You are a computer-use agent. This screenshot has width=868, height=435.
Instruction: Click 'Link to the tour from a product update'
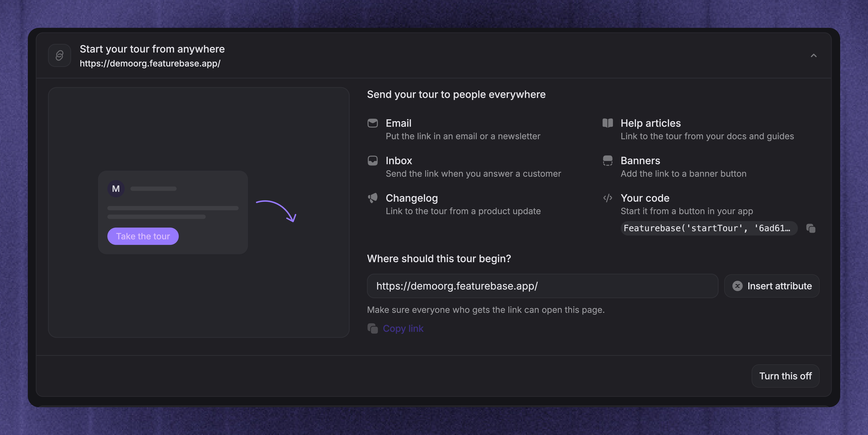pyautogui.click(x=463, y=211)
